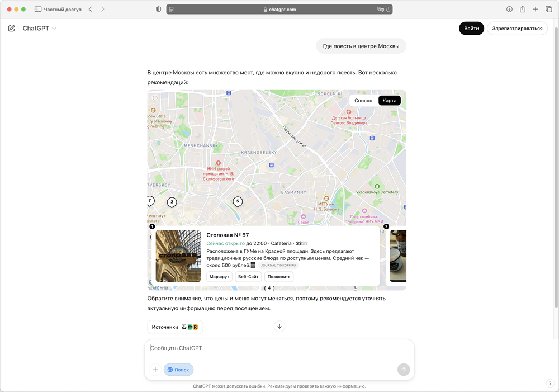Click the plus attachment icon
The image size is (559, 392).
coord(155,370)
